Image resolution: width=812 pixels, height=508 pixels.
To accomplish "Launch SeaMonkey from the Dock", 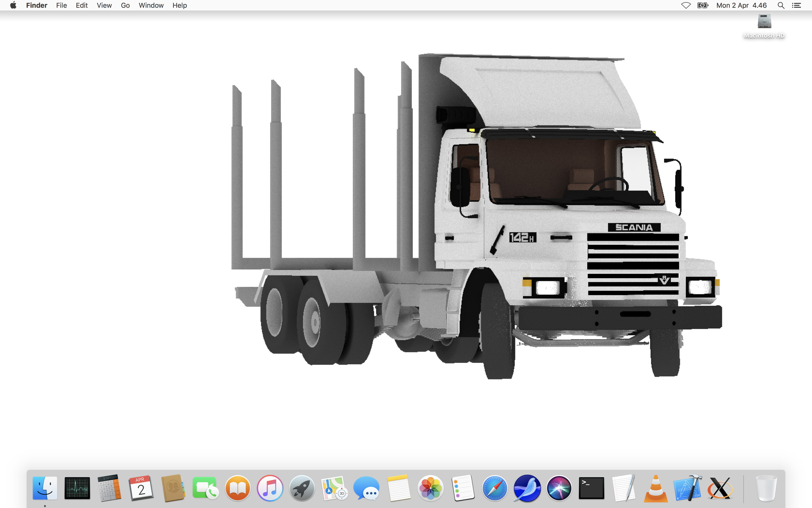I will click(527, 488).
